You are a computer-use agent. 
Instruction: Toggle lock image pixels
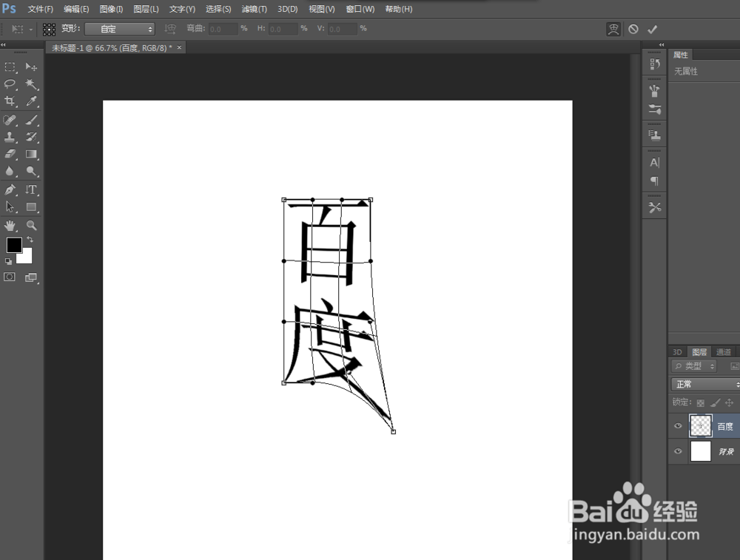[716, 402]
